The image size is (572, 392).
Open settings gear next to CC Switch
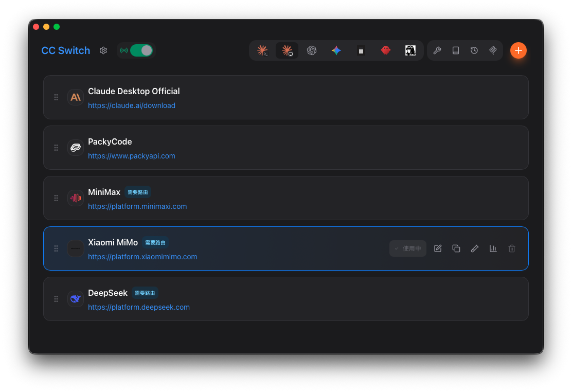click(x=103, y=50)
